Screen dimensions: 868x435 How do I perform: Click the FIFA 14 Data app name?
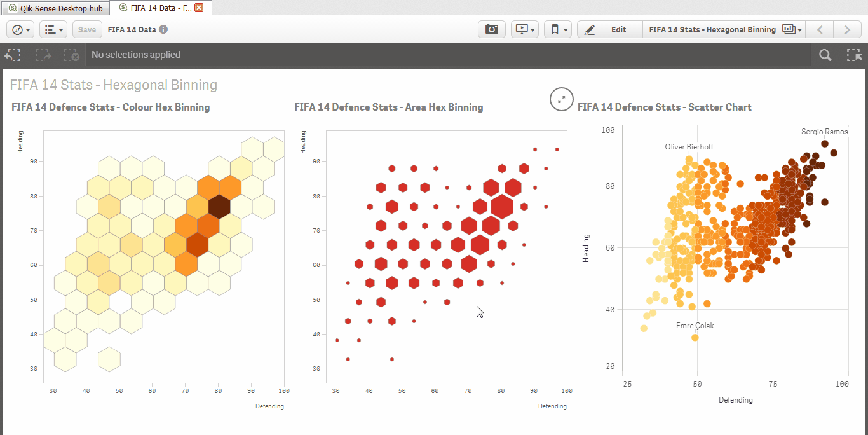click(x=132, y=29)
